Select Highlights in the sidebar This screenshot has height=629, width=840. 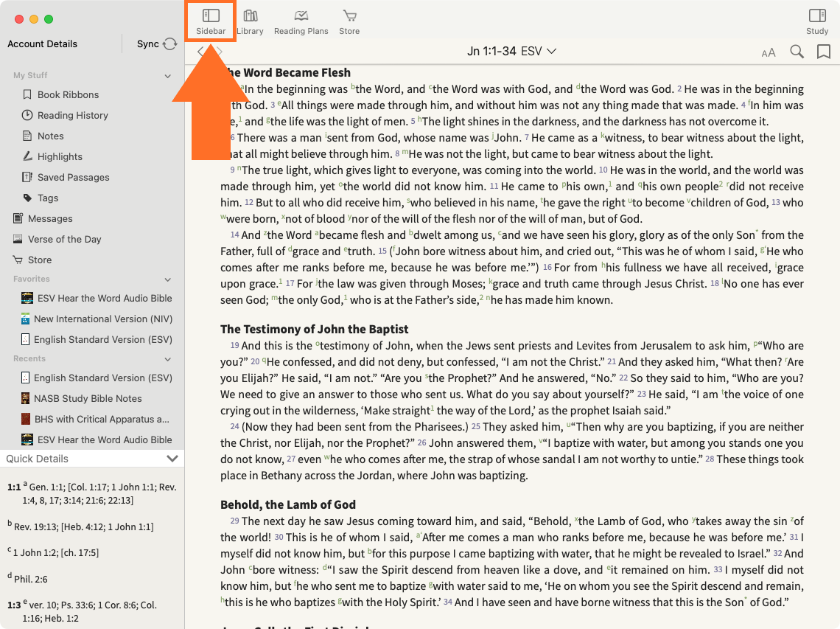[x=60, y=156]
